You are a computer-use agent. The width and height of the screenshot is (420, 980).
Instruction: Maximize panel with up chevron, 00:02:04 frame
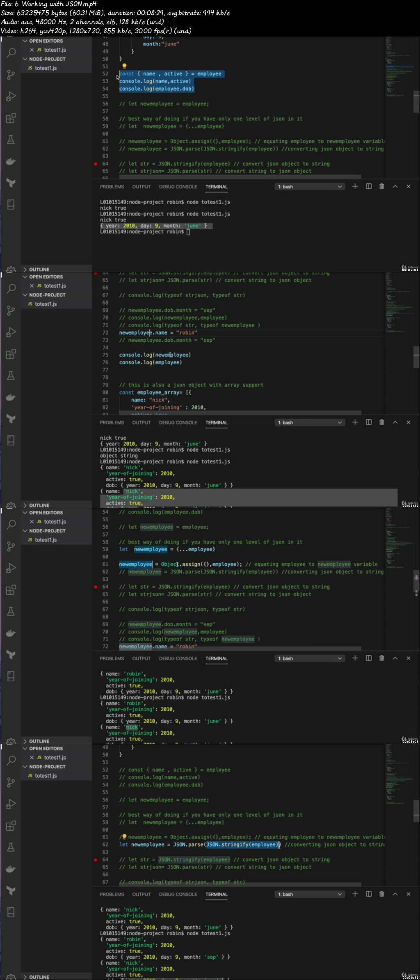click(x=395, y=186)
